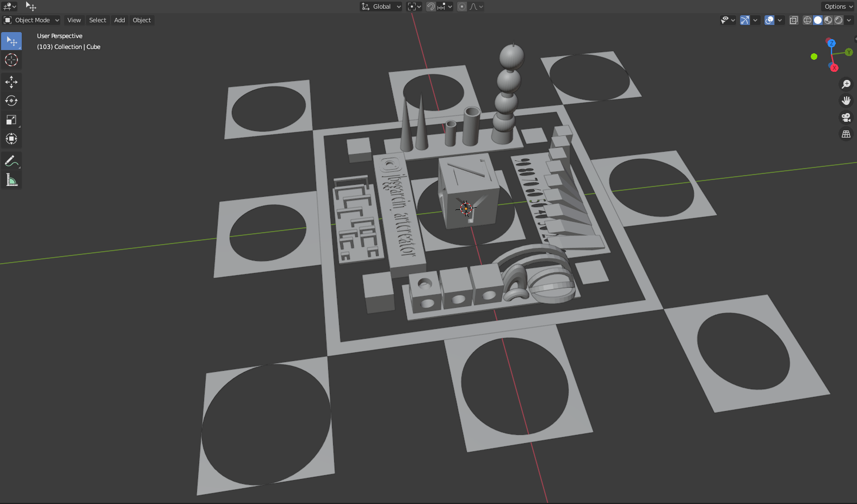Open the Select menu

97,20
